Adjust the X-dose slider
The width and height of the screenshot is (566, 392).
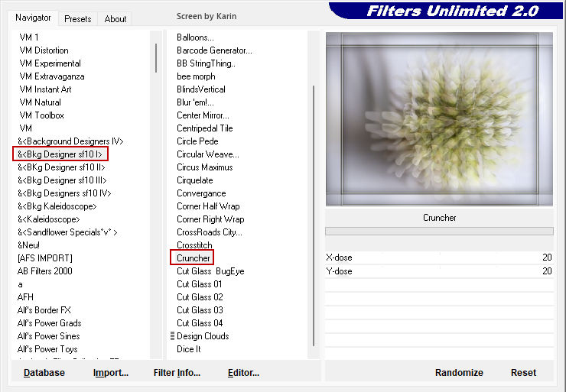pos(439,258)
